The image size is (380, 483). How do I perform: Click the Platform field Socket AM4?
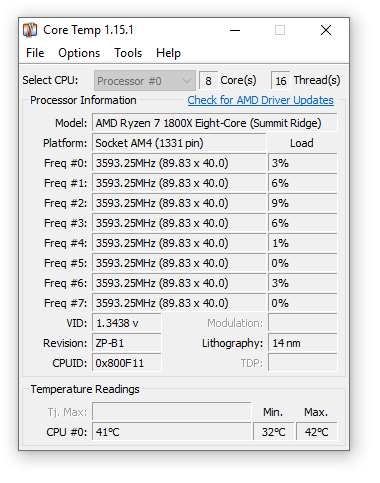click(179, 143)
